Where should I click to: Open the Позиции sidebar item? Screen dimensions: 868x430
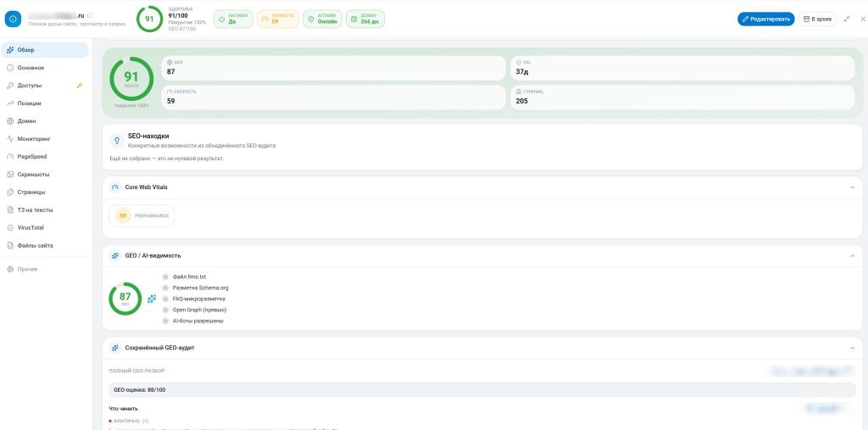click(x=45, y=103)
